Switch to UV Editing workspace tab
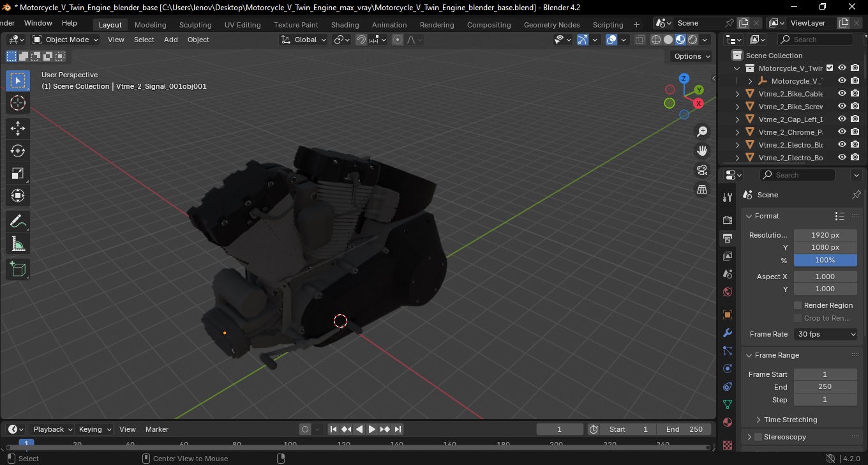Image resolution: width=868 pixels, height=465 pixels. pos(243,25)
